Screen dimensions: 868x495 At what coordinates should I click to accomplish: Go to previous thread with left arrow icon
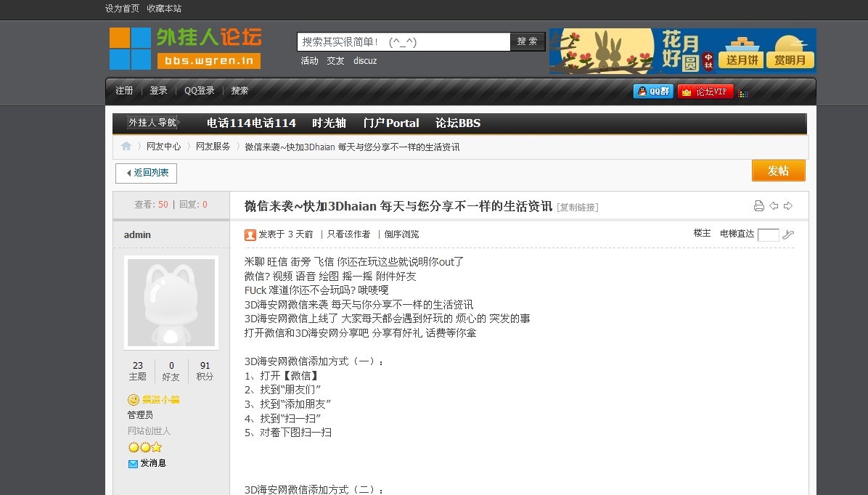pyautogui.click(x=774, y=206)
